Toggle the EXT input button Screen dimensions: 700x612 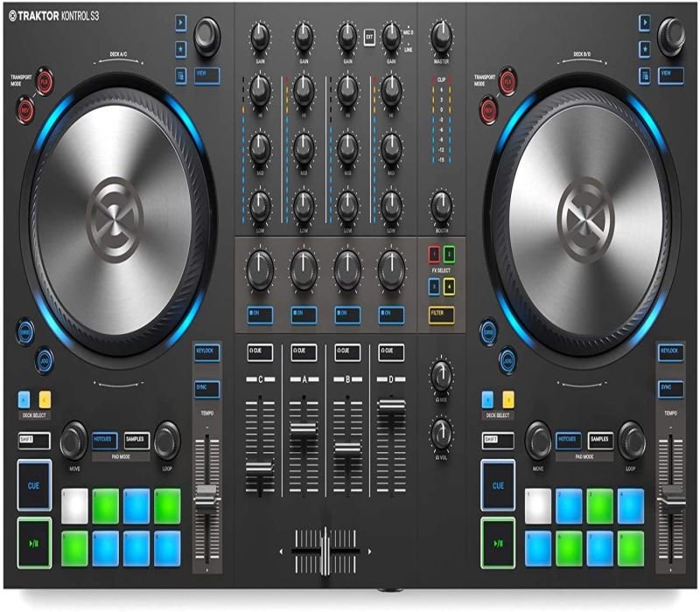[369, 38]
